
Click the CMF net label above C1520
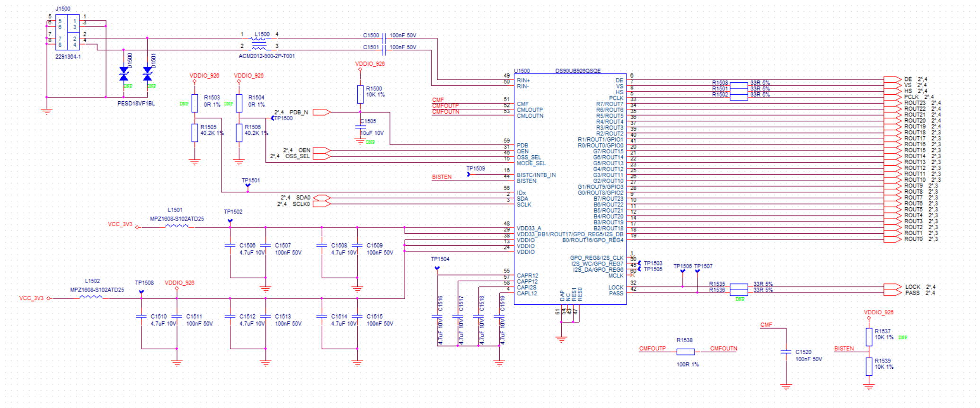(766, 325)
